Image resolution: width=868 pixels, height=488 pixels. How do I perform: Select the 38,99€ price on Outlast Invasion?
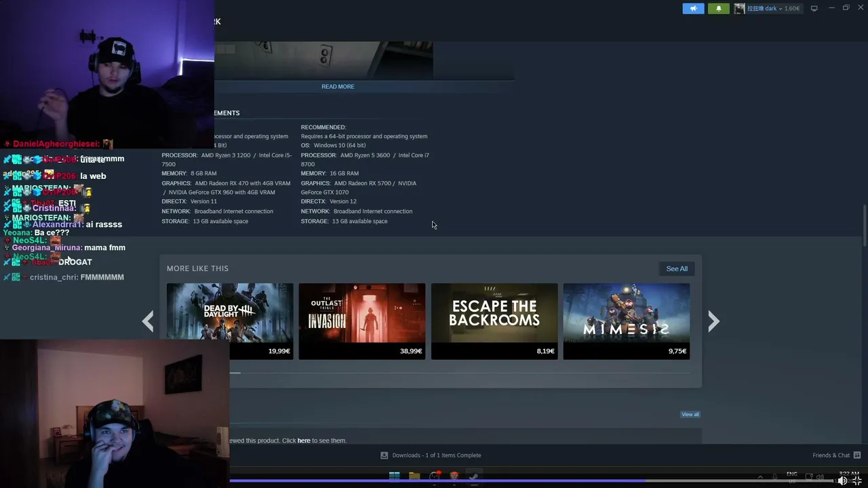[x=411, y=351]
